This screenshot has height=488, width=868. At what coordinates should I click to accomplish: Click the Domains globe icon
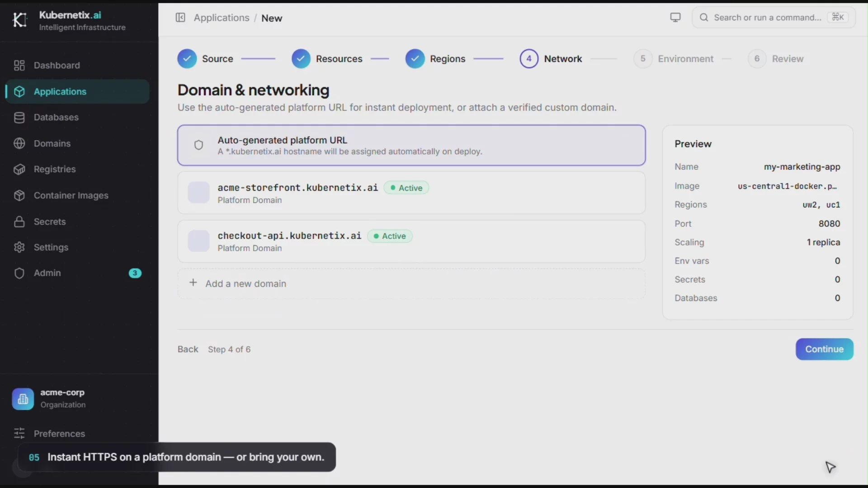coord(19,144)
